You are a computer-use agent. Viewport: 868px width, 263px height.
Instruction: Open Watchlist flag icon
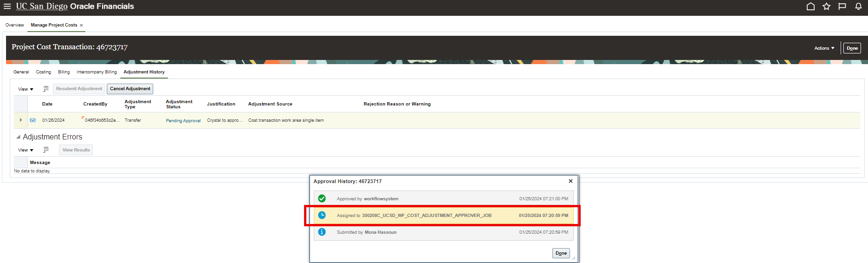click(x=842, y=7)
